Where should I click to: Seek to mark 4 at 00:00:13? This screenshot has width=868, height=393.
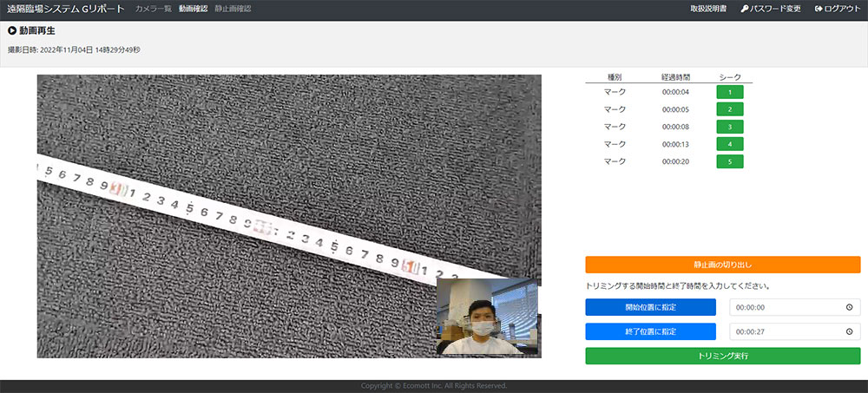coord(730,144)
